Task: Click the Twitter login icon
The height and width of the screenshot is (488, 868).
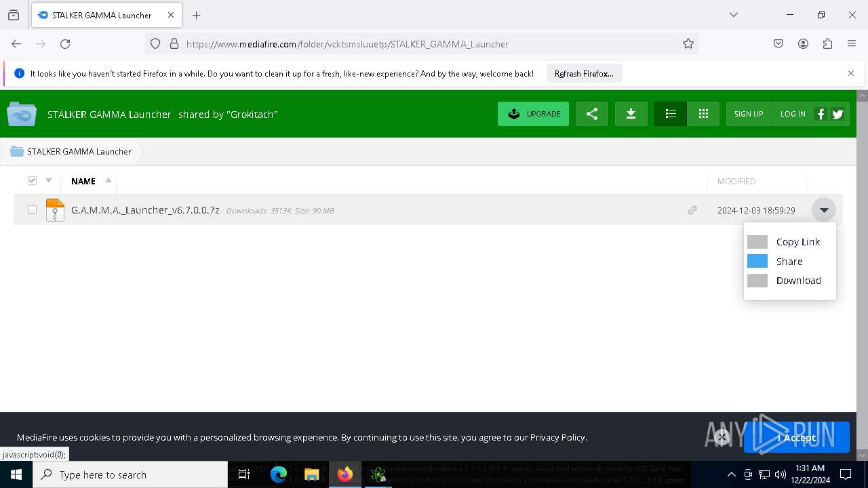Action: 837,114
